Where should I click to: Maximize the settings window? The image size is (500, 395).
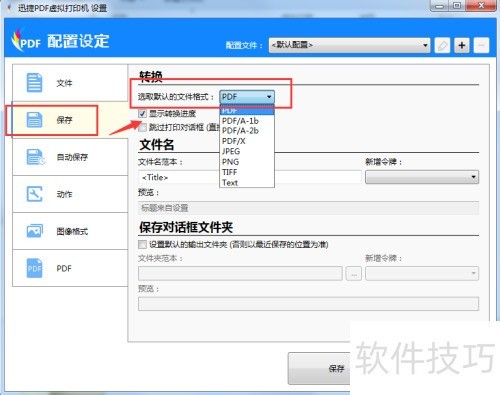click(457, 6)
